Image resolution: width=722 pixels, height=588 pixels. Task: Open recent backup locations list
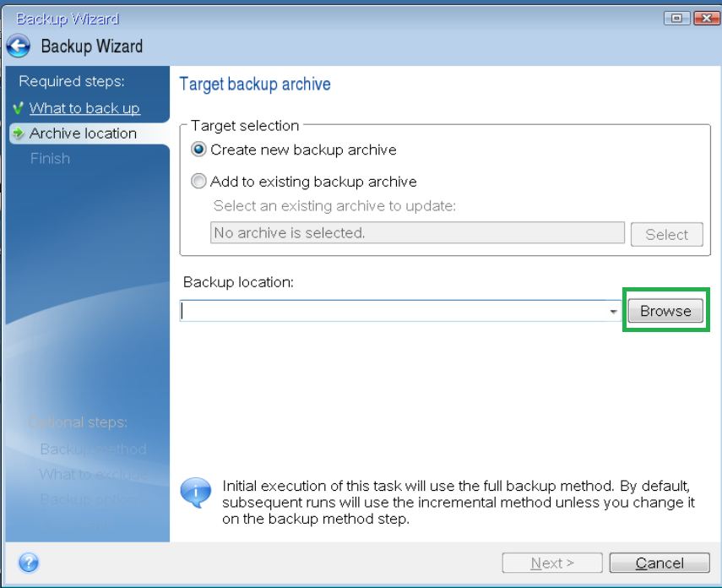click(x=613, y=311)
